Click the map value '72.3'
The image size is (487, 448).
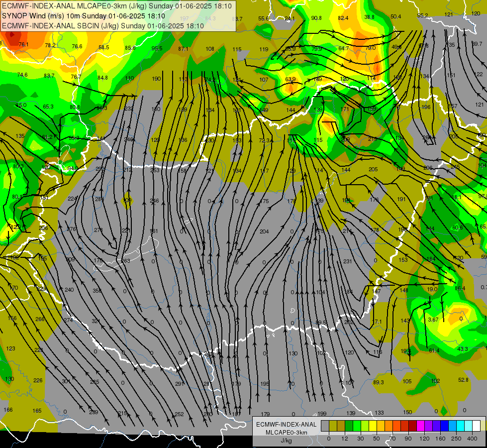(x=264, y=140)
